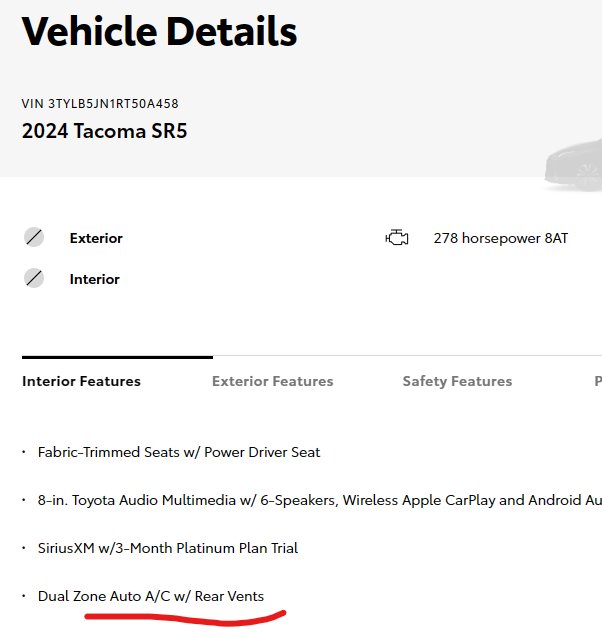This screenshot has width=602, height=638.
Task: Click the Exterior color swatch icon
Action: pos(34,238)
